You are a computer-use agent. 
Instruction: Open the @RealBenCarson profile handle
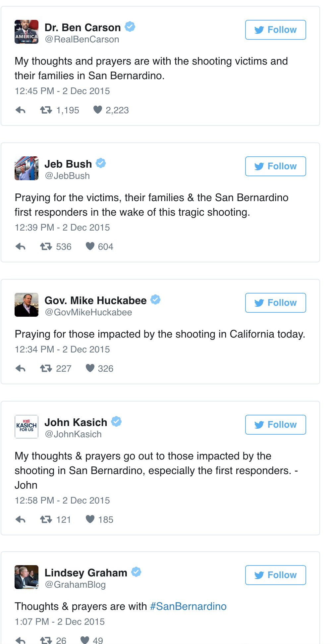coord(82,39)
